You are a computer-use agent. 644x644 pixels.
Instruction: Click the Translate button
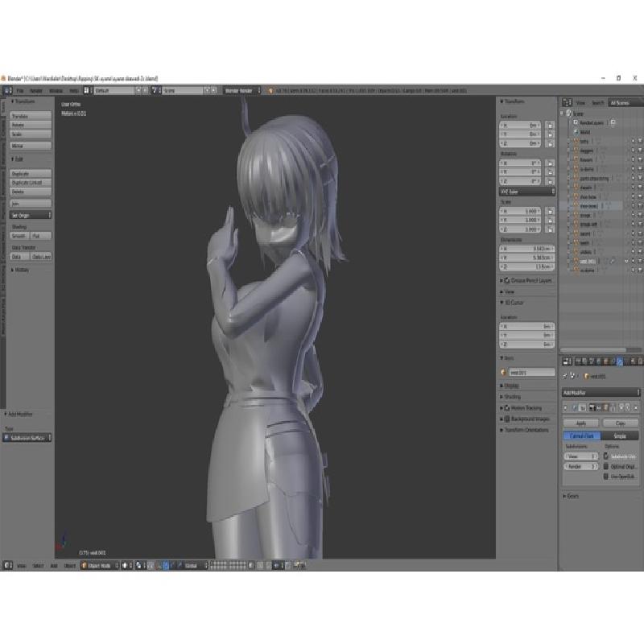pyautogui.click(x=31, y=116)
